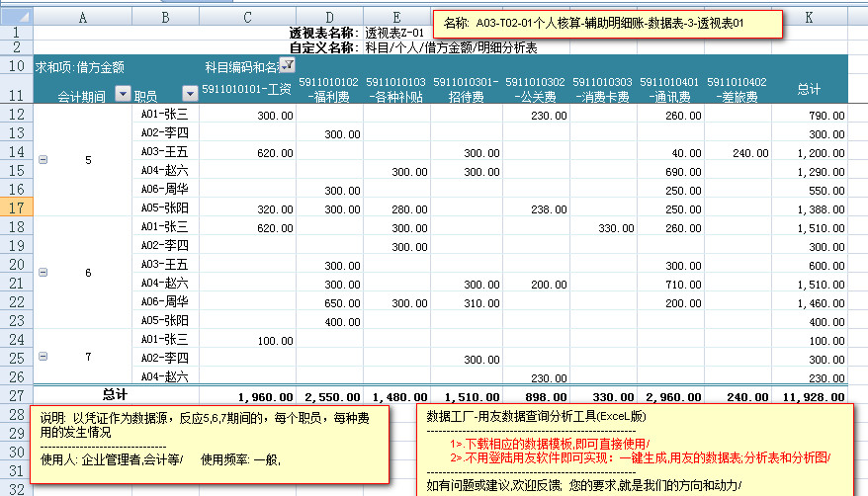Select the grand total value 11,928.00
This screenshot has height=496, width=868.
coord(817,396)
